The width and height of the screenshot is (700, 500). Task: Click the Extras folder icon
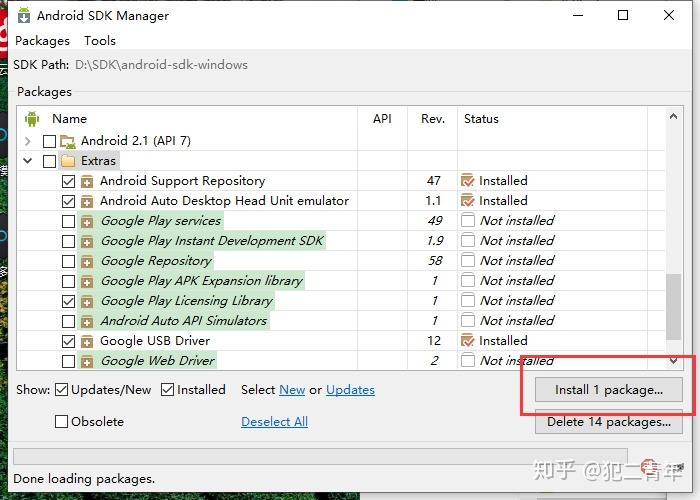(68, 161)
